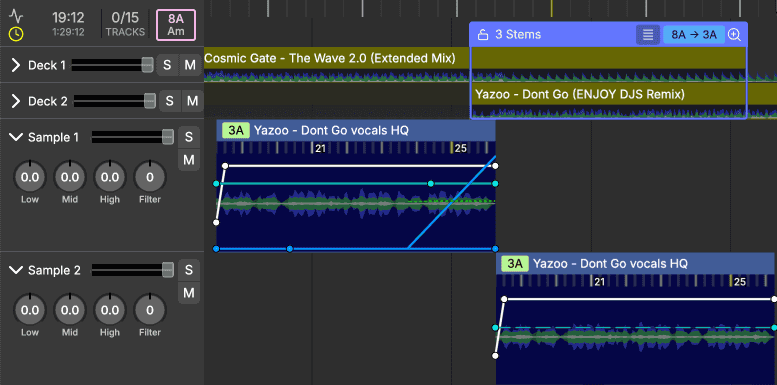The width and height of the screenshot is (777, 385).
Task: Click the 3A key badge on Sample 1 clip
Action: point(236,131)
